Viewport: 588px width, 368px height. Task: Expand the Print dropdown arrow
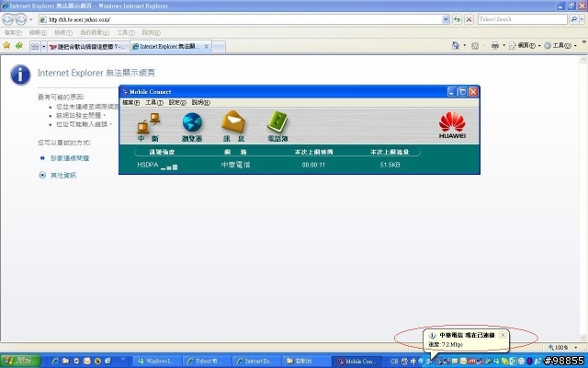click(503, 46)
